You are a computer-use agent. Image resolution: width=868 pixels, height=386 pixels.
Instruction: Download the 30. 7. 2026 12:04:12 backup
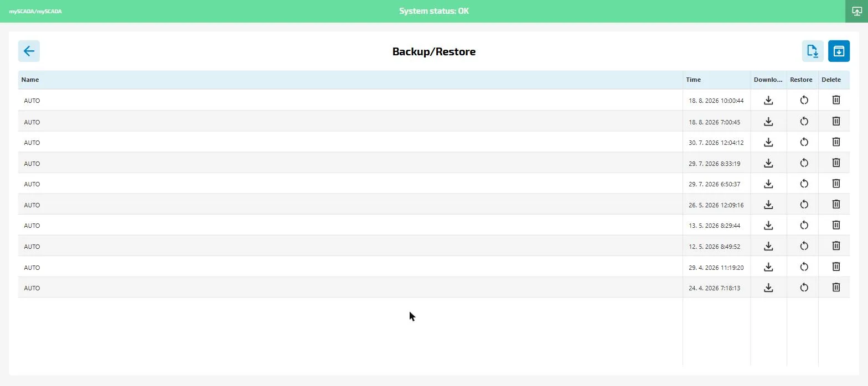tap(768, 142)
